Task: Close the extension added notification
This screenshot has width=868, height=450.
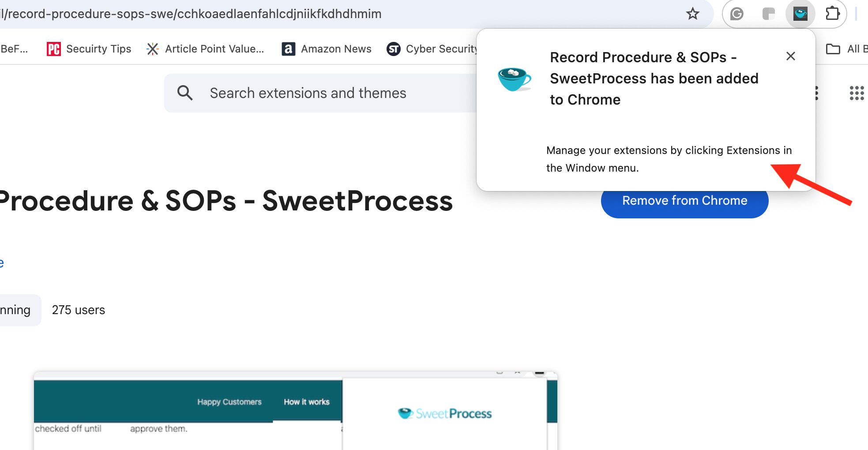Action: pos(790,56)
